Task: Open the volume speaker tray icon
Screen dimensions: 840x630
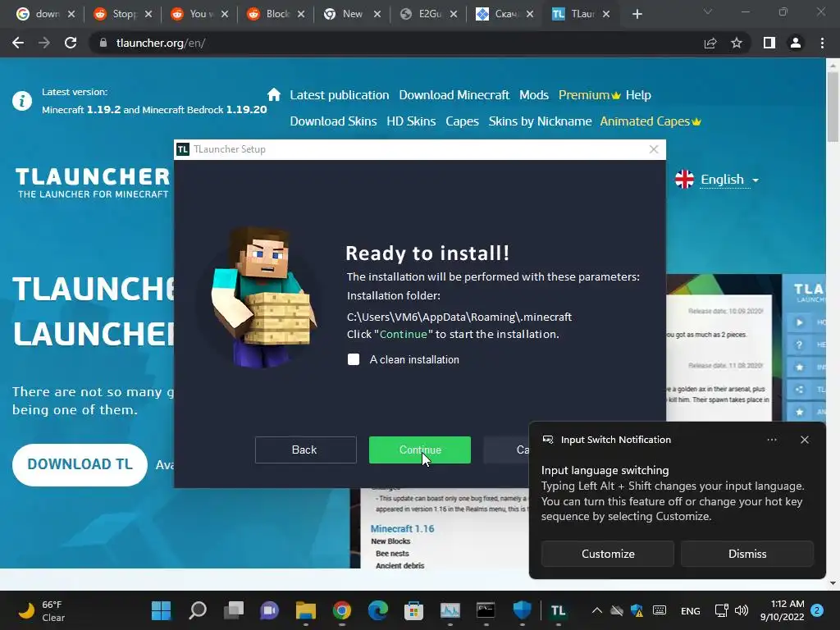Action: tap(742, 610)
